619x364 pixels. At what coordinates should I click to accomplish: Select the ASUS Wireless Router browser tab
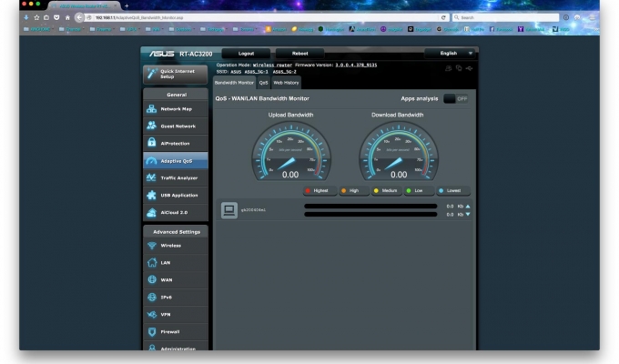click(x=85, y=6)
